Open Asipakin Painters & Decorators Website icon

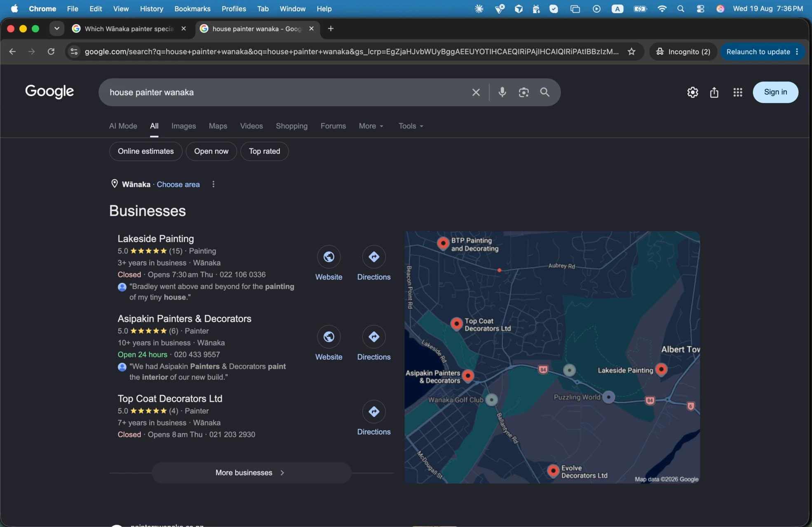[x=329, y=337]
